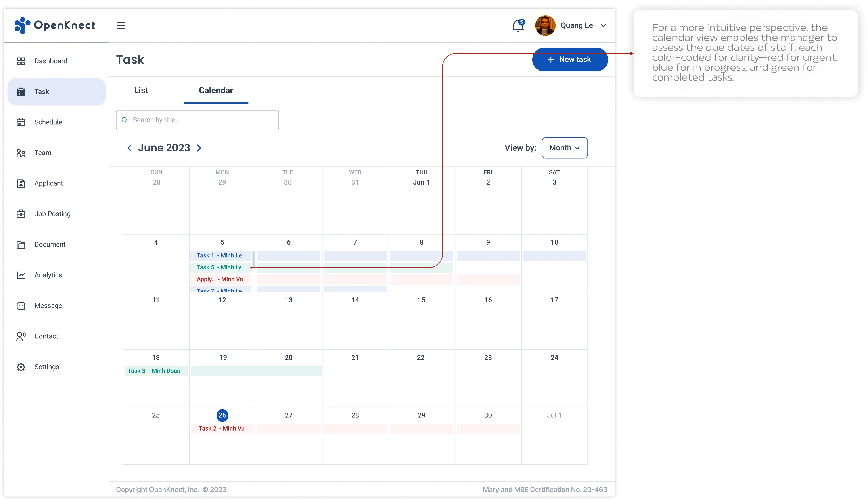Click the Job Posting briefcase icon

(x=21, y=214)
